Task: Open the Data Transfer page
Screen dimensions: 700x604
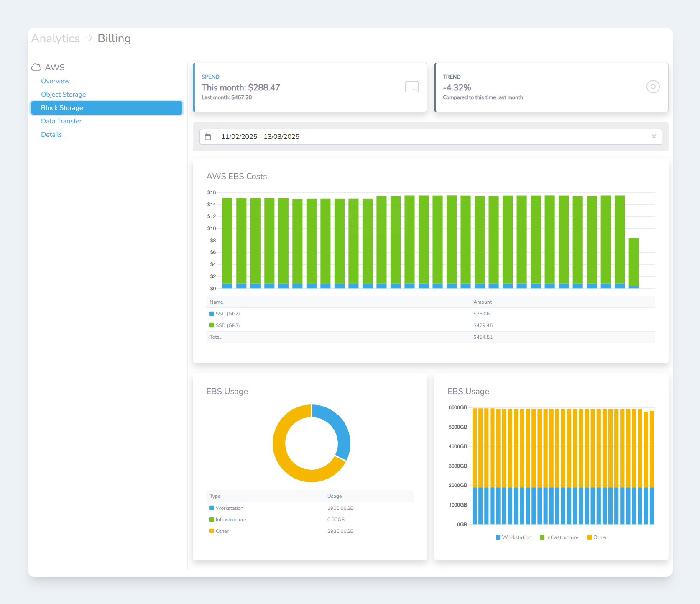Action: tap(61, 121)
